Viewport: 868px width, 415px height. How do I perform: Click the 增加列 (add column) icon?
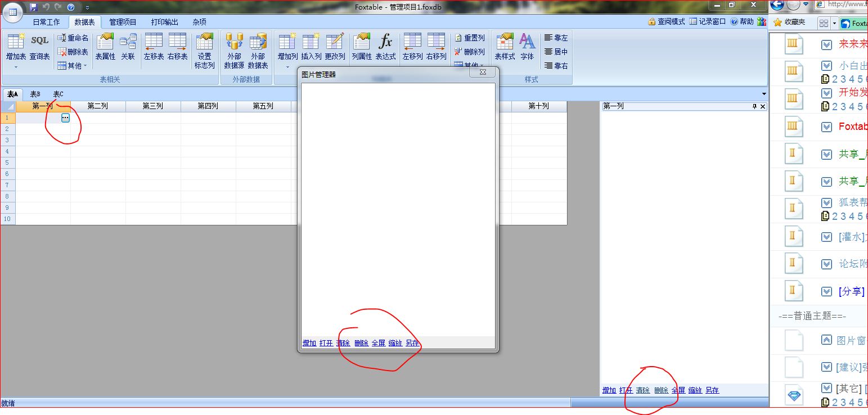287,47
